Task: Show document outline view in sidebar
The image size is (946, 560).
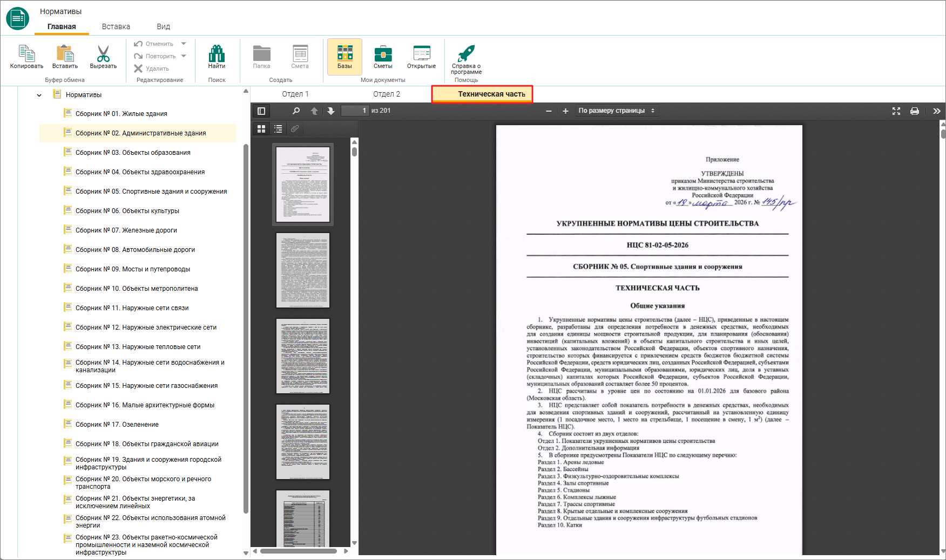Action: [278, 129]
